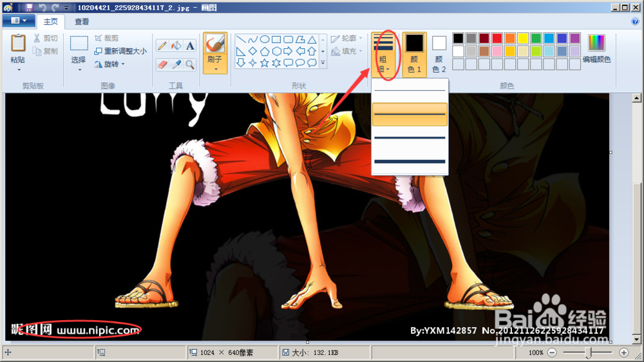The height and width of the screenshot is (362, 644).
Task: Click 裁剪 (Crop) button
Action: pos(107,38)
